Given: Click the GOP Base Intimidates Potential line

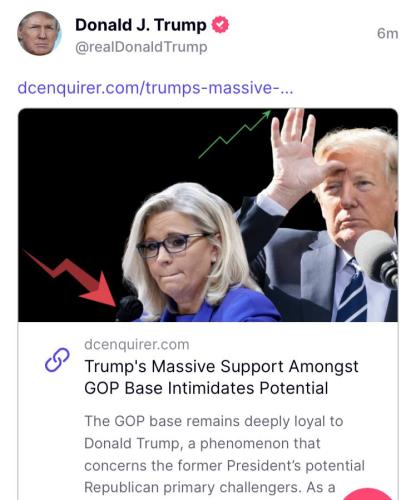Looking at the screenshot, I should click(x=206, y=388).
